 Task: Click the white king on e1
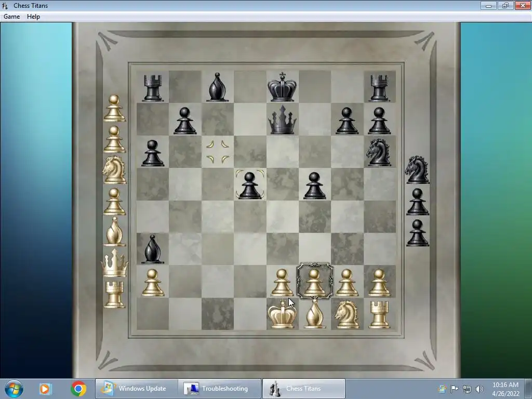[282, 314]
